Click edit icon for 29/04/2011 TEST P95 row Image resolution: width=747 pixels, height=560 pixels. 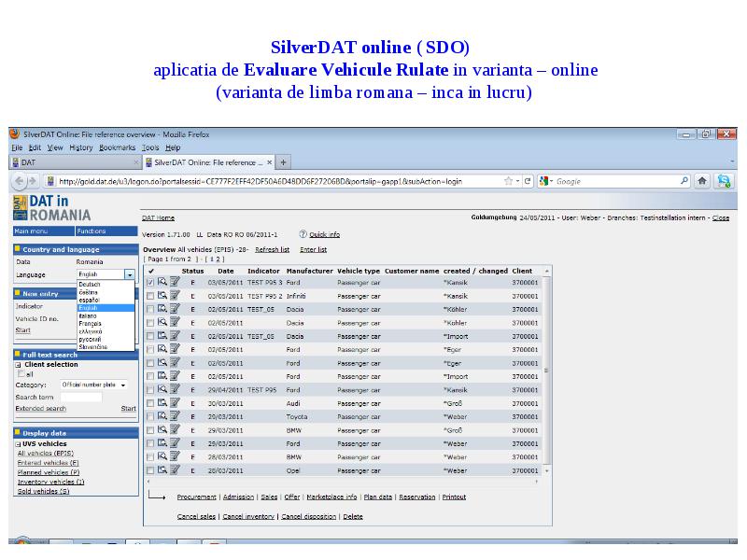click(175, 389)
